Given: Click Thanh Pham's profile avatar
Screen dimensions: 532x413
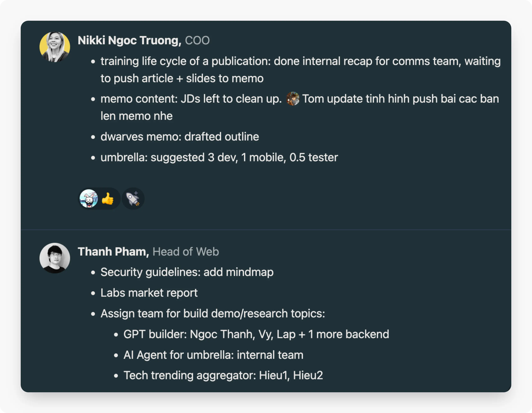Looking at the screenshot, I should [55, 258].
